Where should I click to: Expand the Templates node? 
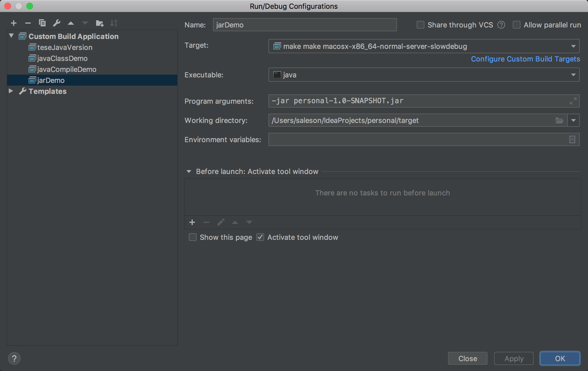click(11, 91)
